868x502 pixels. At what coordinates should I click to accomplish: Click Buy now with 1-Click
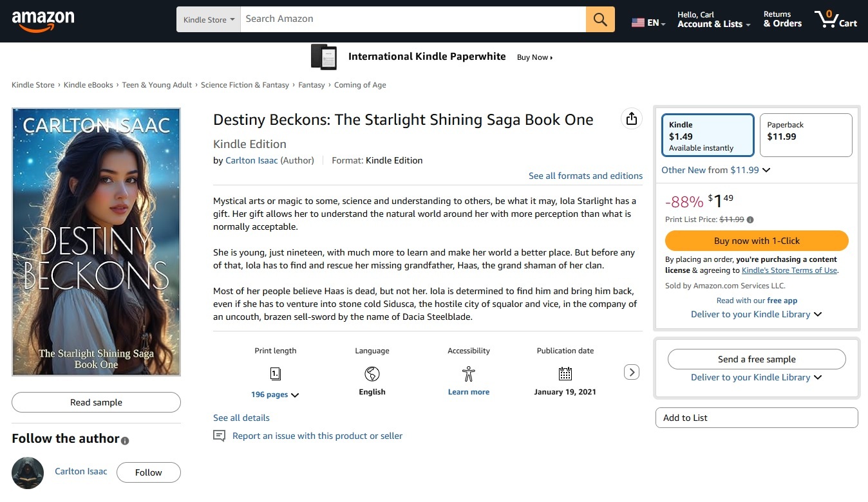(757, 241)
